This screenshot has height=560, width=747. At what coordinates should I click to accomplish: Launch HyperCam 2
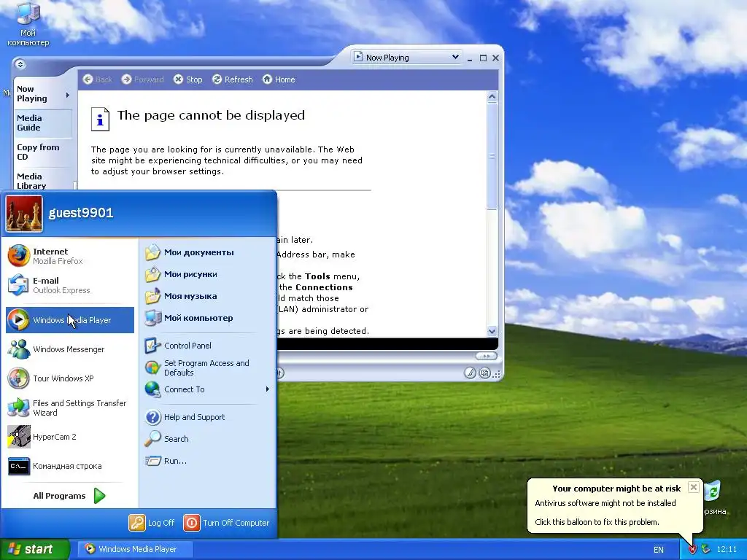tap(70, 437)
